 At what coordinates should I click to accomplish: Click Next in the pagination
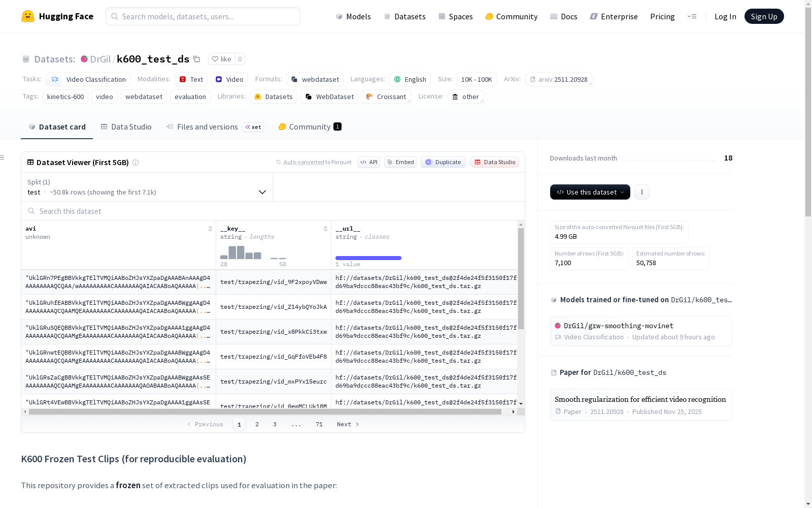click(x=348, y=424)
